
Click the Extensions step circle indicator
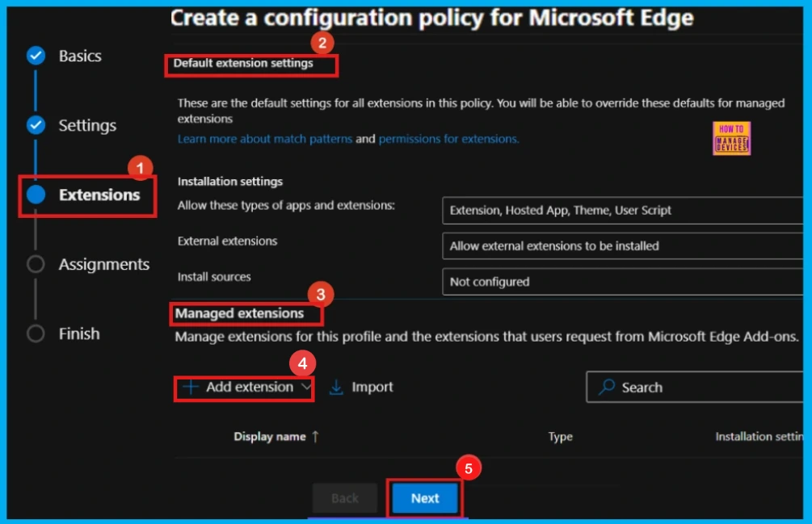coord(36,195)
